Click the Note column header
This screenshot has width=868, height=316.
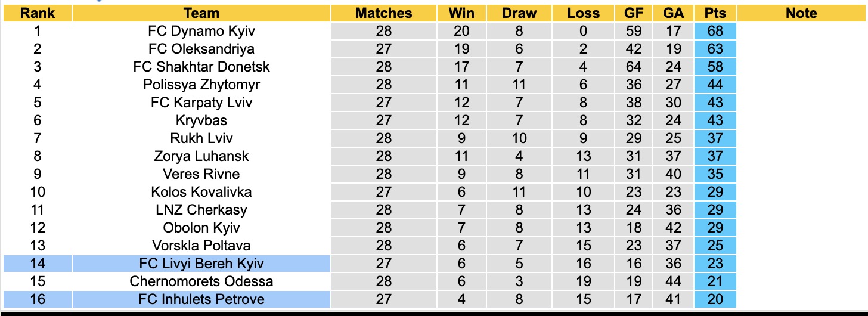tap(801, 13)
